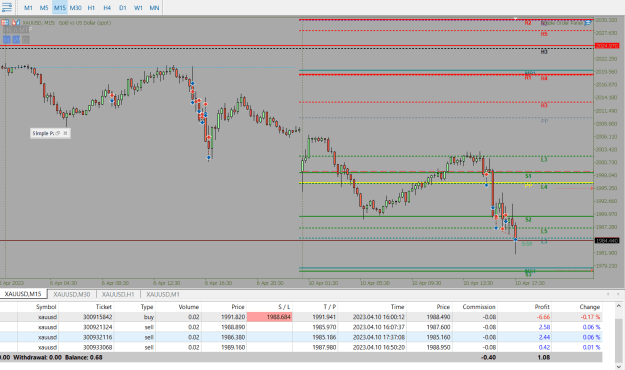Toggle the first blue HiLo MTF button

coord(6,39)
